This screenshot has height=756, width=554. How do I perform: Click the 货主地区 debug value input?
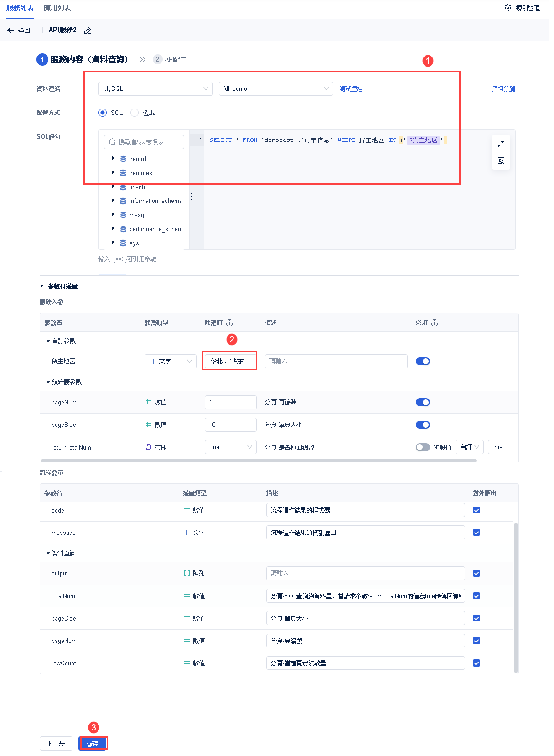click(x=230, y=361)
